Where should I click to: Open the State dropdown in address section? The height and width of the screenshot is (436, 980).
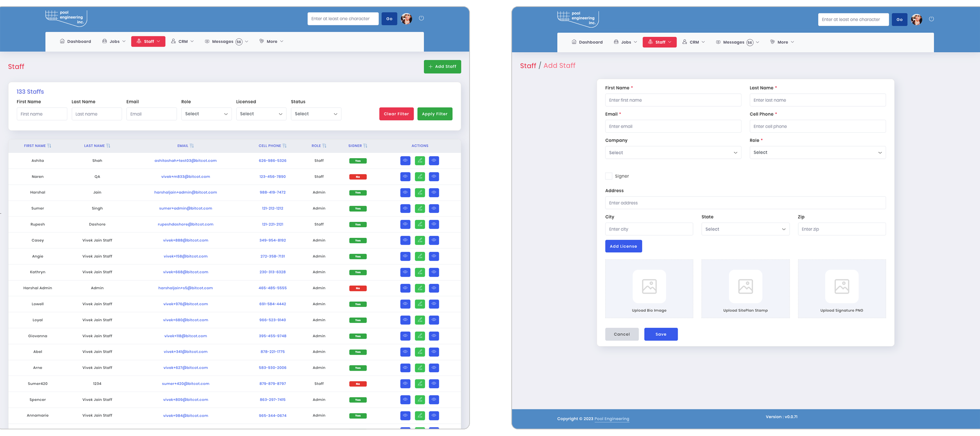745,229
